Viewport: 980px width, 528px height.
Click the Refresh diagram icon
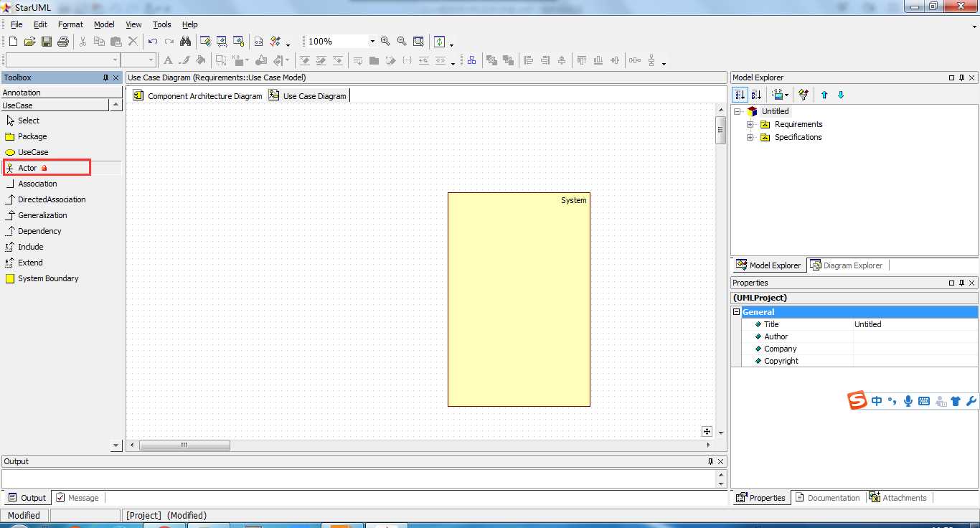pos(439,42)
